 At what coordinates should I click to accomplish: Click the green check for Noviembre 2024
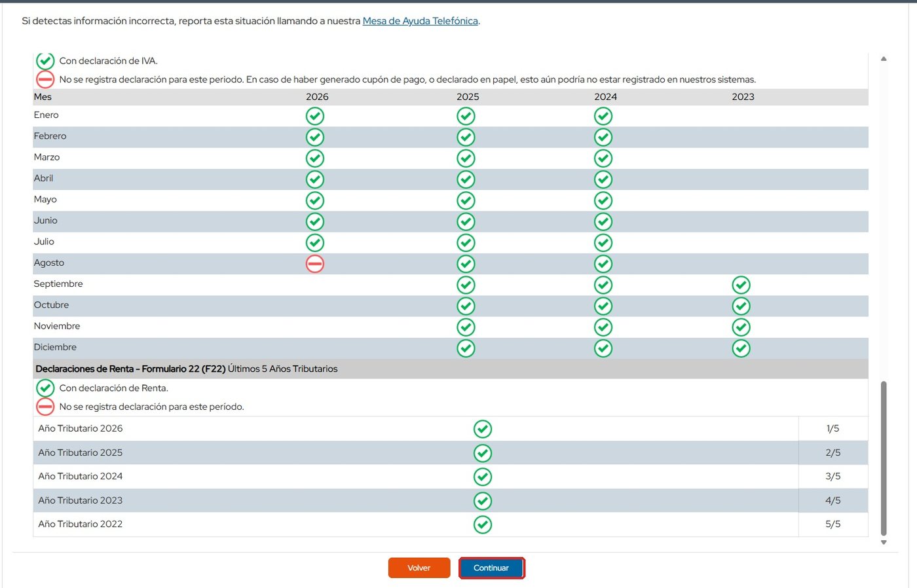tap(603, 327)
